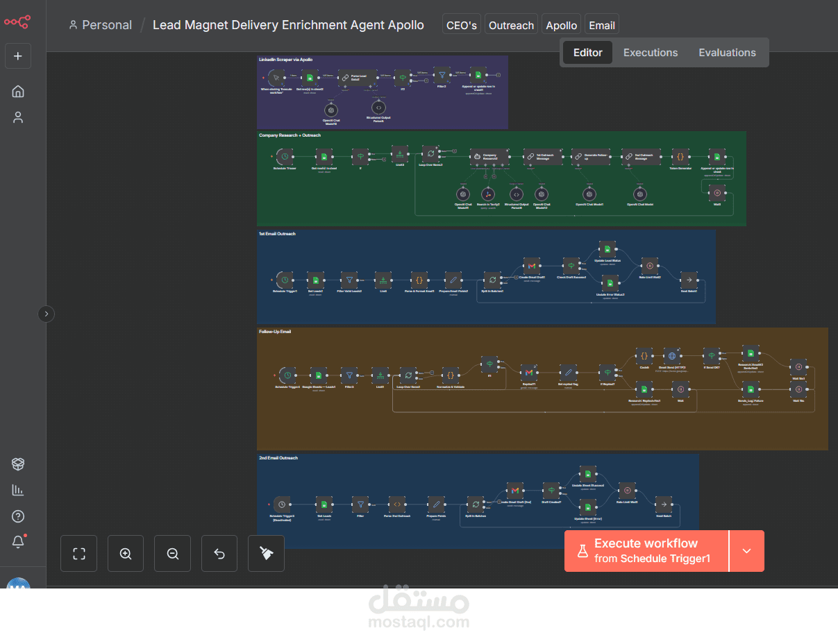
Task: Select the Normalize & Validate node
Action: coord(450,374)
